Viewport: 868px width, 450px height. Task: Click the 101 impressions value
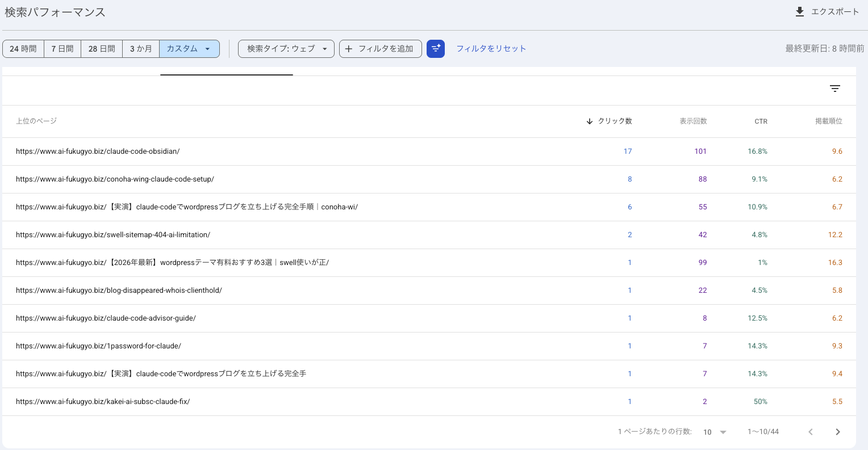700,152
